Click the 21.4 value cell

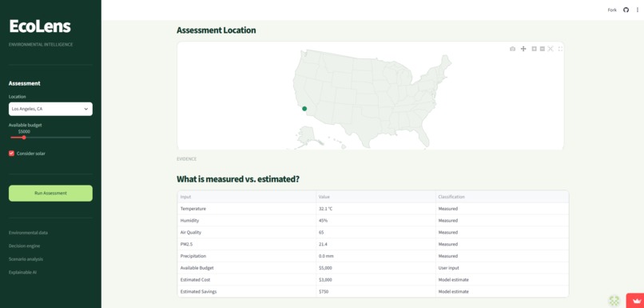pos(376,244)
